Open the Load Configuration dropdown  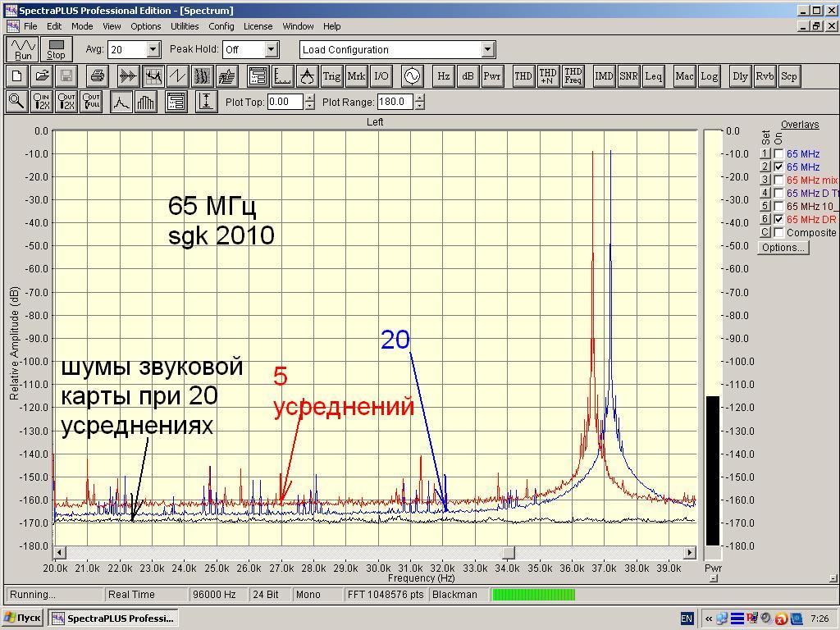point(487,50)
